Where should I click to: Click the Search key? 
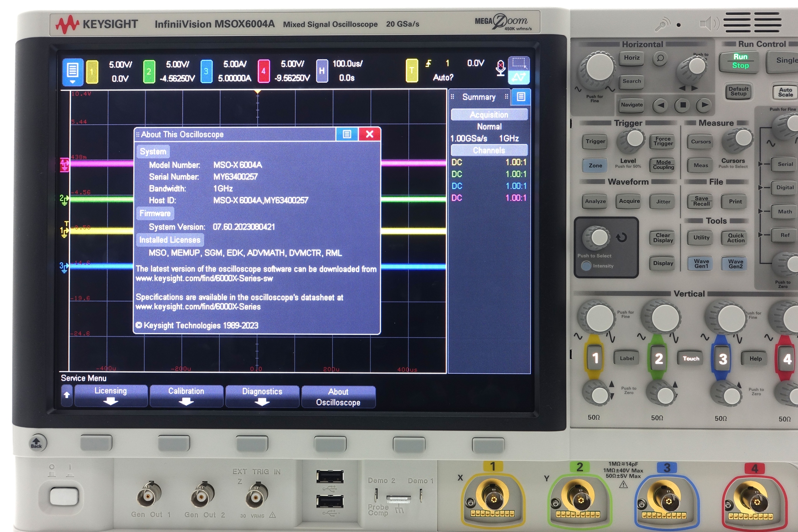click(x=632, y=81)
